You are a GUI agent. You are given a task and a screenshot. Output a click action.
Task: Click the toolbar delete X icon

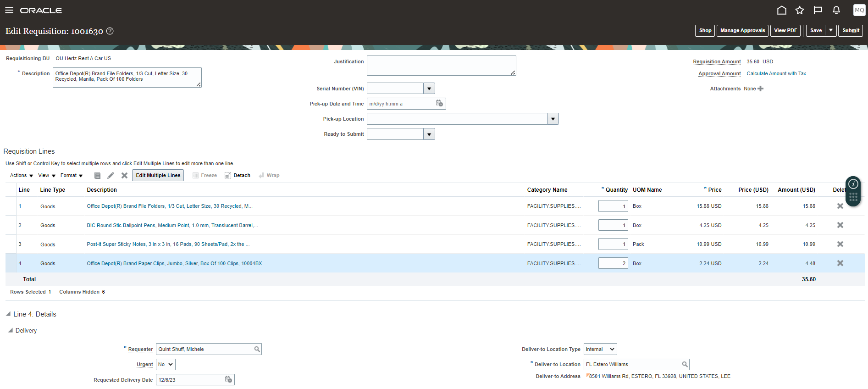tap(124, 176)
